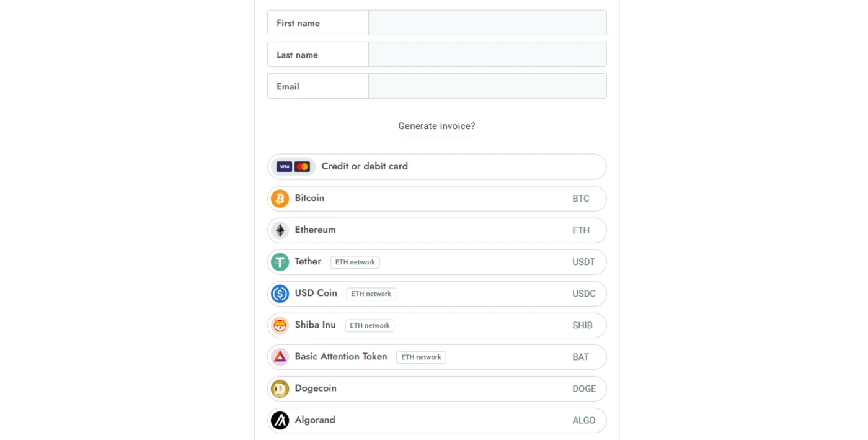
Task: Click the Shiba Inu dog icon
Action: [x=280, y=325]
